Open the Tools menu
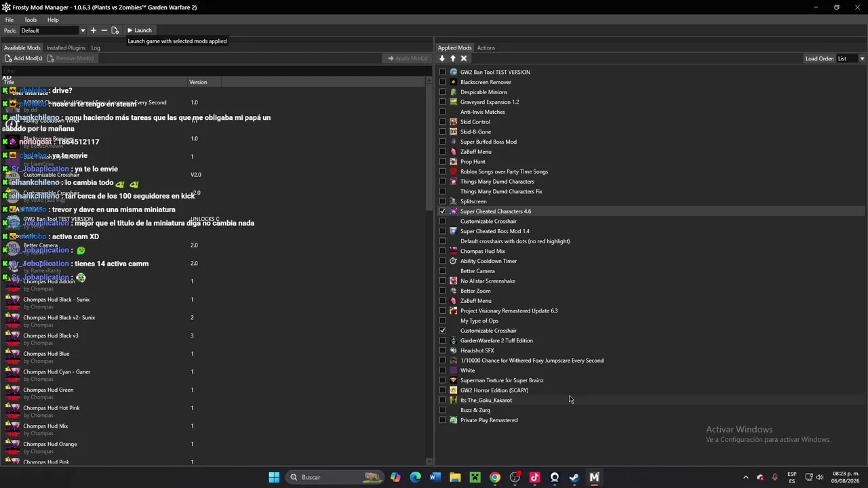This screenshot has width=868, height=488. pyautogui.click(x=31, y=20)
